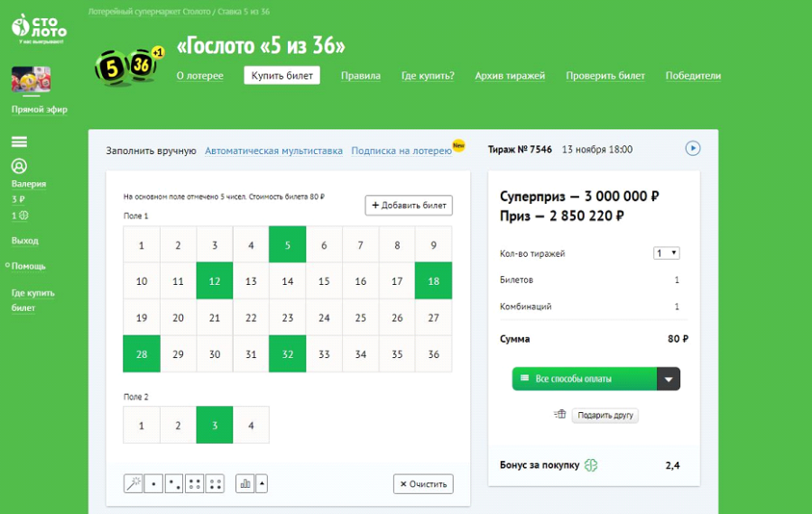Click Лотерейный супермаркет Столото breadcrumb
Image resolution: width=812 pixels, height=514 pixels.
tap(149, 12)
